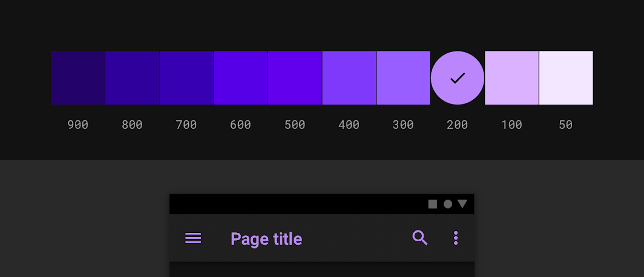Choose the 300 purple swatch

[x=403, y=78]
